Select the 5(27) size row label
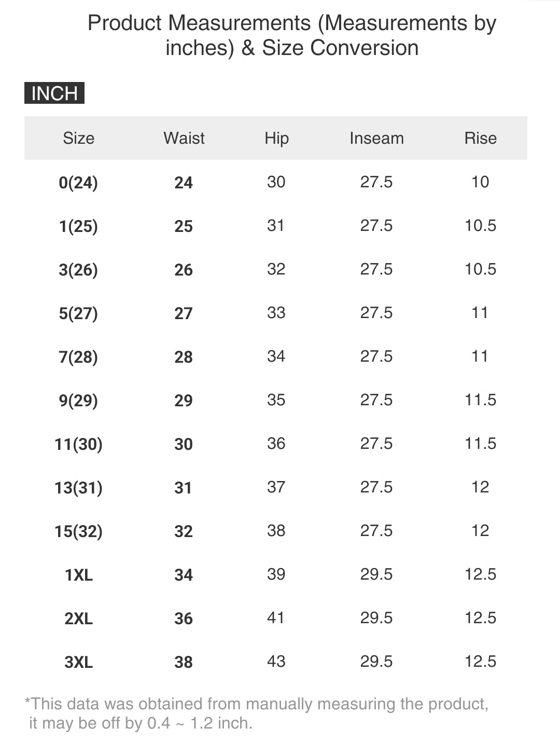 (x=78, y=313)
